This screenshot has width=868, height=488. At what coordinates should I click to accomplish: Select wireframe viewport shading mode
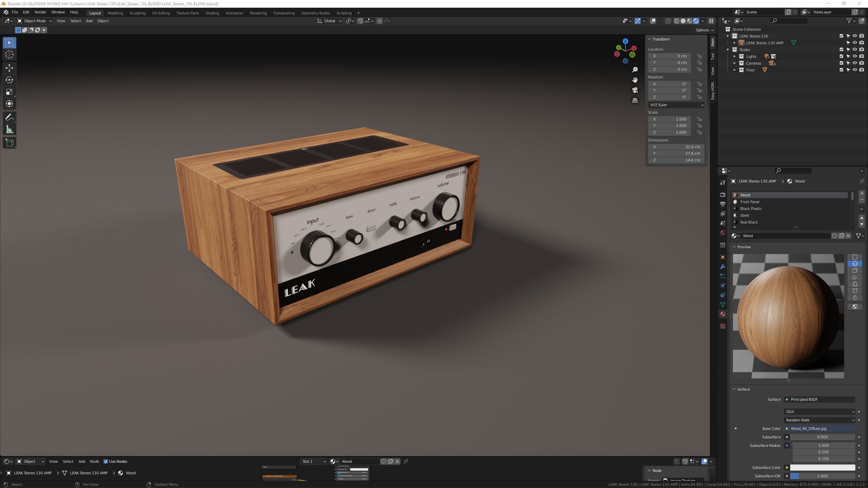point(676,21)
